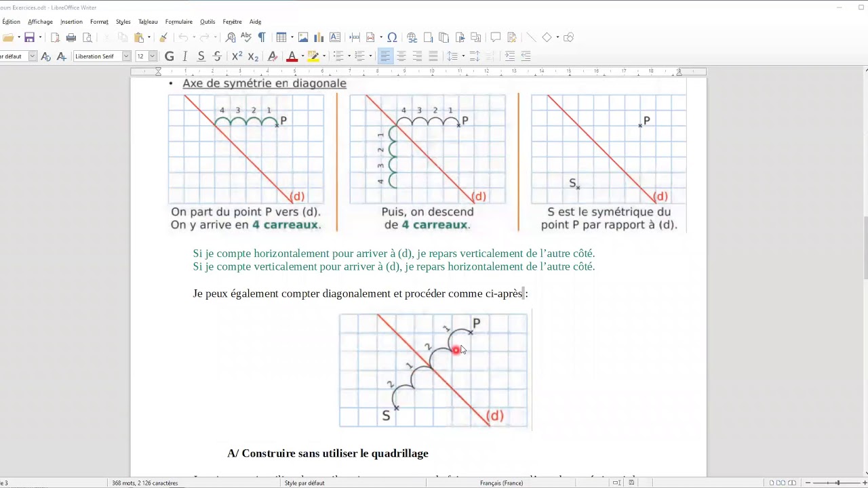
Task: Clear direct formatting
Action: [x=273, y=56]
